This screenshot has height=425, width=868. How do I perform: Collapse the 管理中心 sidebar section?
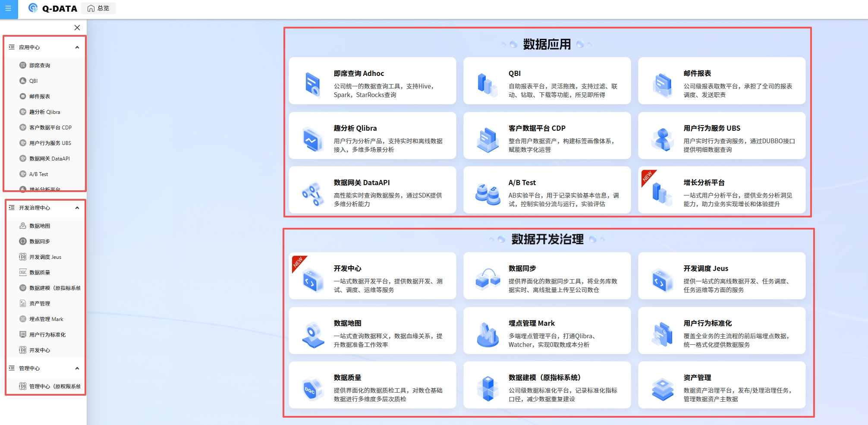click(77, 368)
